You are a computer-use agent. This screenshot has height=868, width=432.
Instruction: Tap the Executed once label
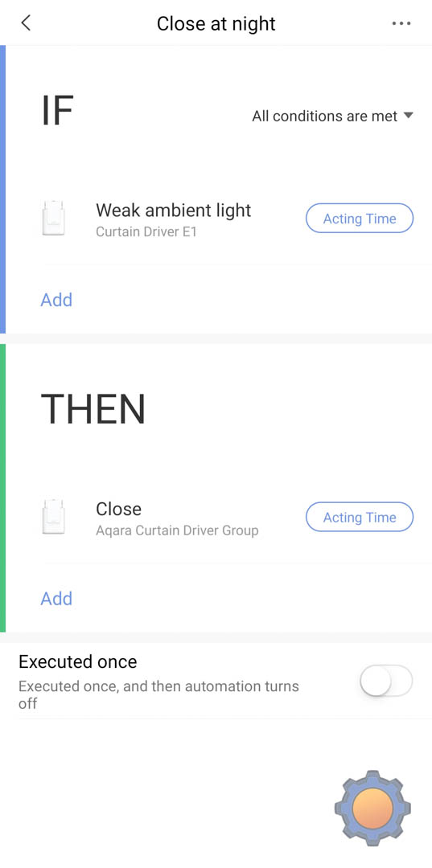point(77,661)
